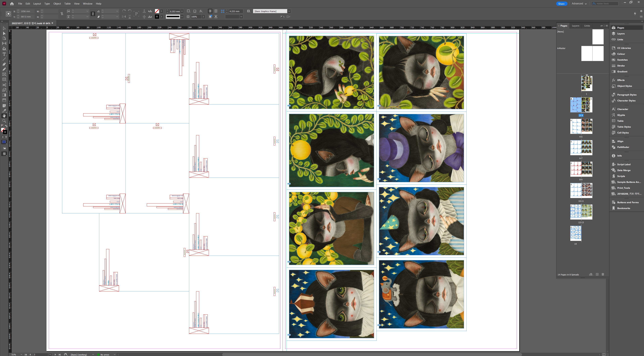Choose the Pen tool
This screenshot has width=644, height=356.
[4, 64]
